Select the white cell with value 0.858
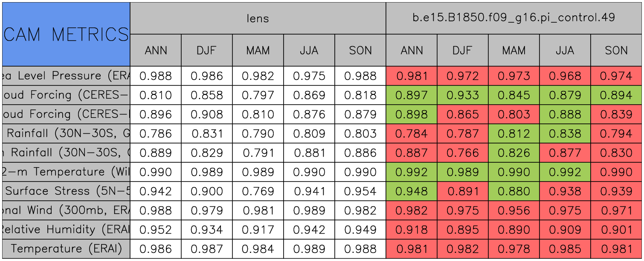This screenshot has width=644, height=261. [x=207, y=95]
